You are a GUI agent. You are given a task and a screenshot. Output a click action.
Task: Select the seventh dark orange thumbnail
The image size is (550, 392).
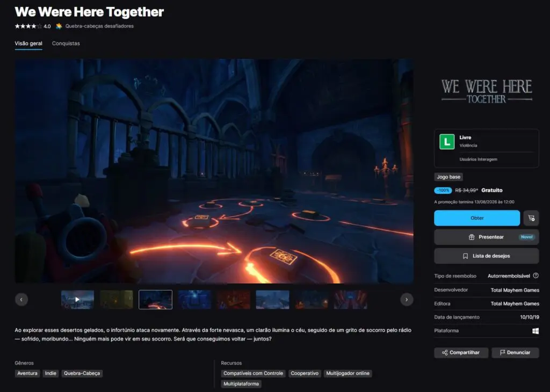coord(312,300)
